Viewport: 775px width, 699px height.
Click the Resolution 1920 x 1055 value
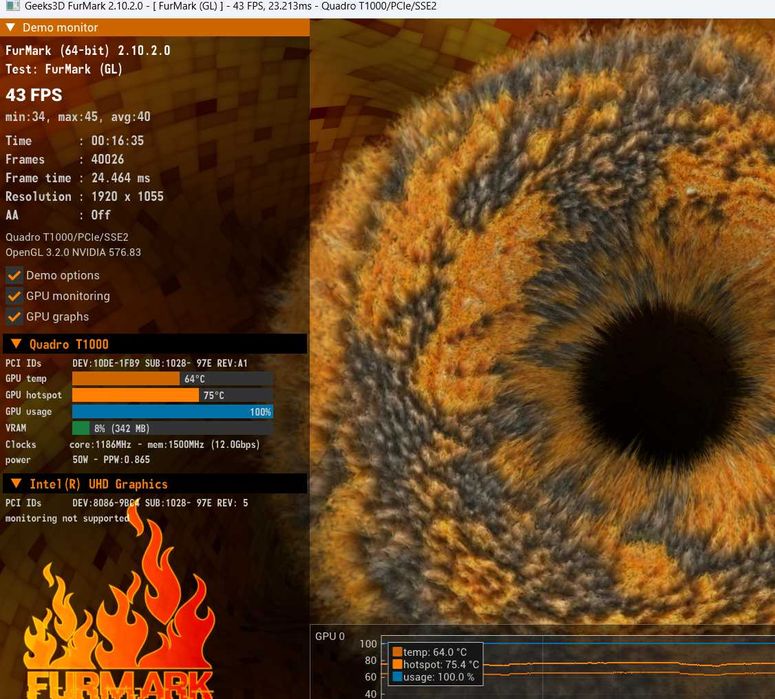coord(128,196)
